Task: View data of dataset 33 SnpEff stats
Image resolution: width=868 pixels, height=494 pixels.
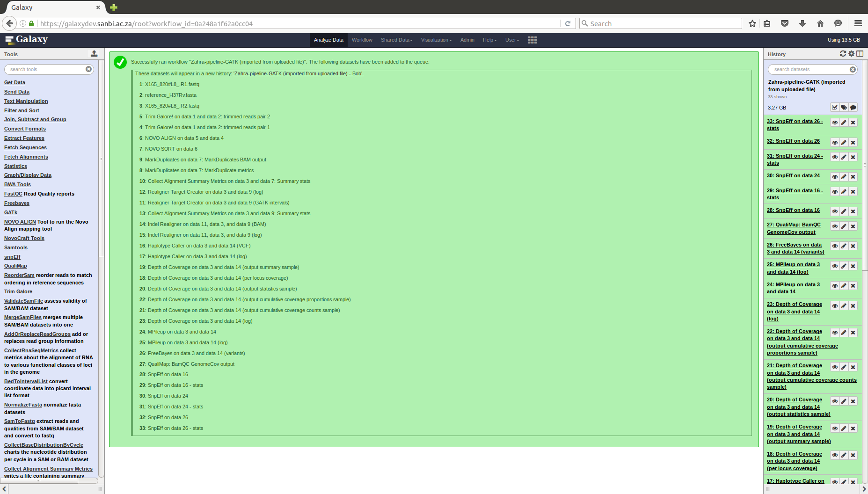Action: [834, 123]
